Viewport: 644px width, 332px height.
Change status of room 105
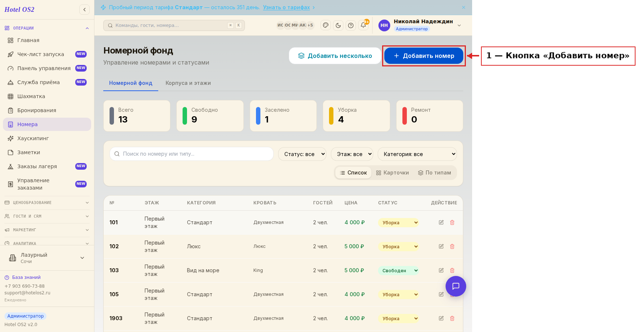[398, 294]
